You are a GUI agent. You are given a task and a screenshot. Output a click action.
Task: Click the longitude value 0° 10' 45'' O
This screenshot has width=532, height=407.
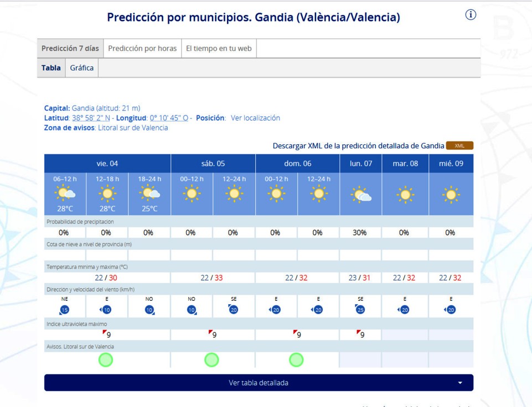(169, 118)
